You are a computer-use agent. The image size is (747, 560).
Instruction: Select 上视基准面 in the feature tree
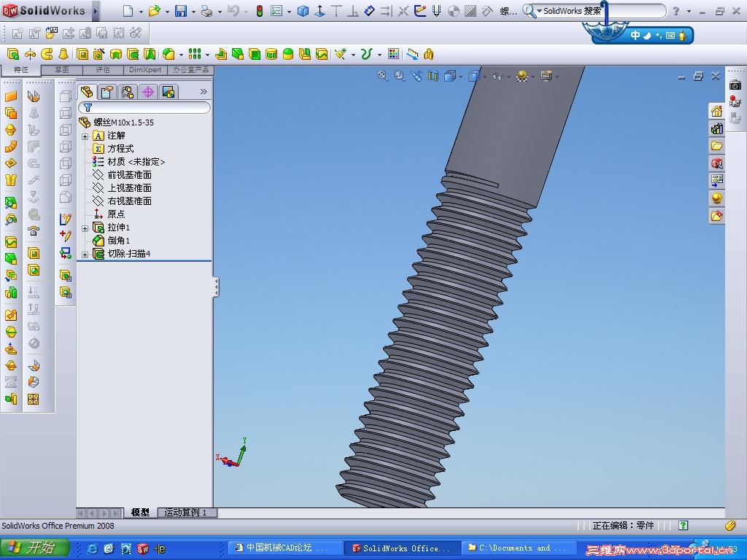click(130, 188)
